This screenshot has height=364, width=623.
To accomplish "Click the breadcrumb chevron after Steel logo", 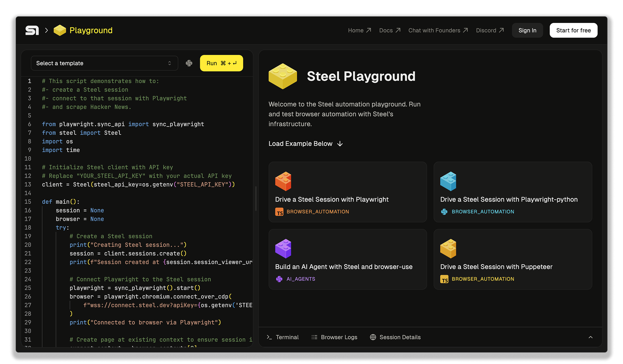I will point(46,30).
